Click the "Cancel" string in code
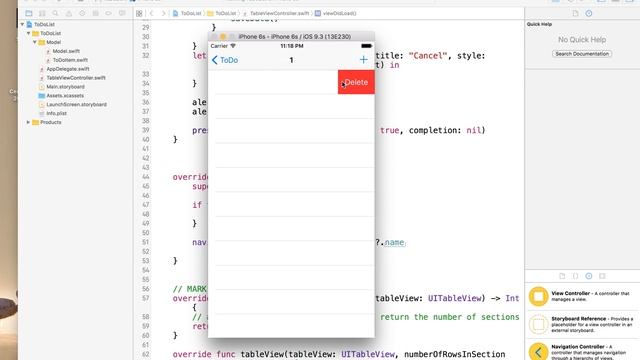The image size is (640, 360). click(428, 56)
